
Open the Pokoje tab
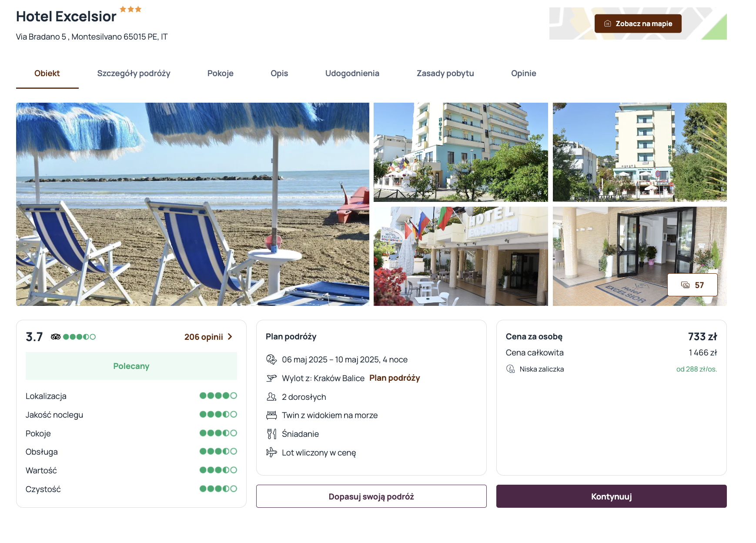click(x=221, y=74)
